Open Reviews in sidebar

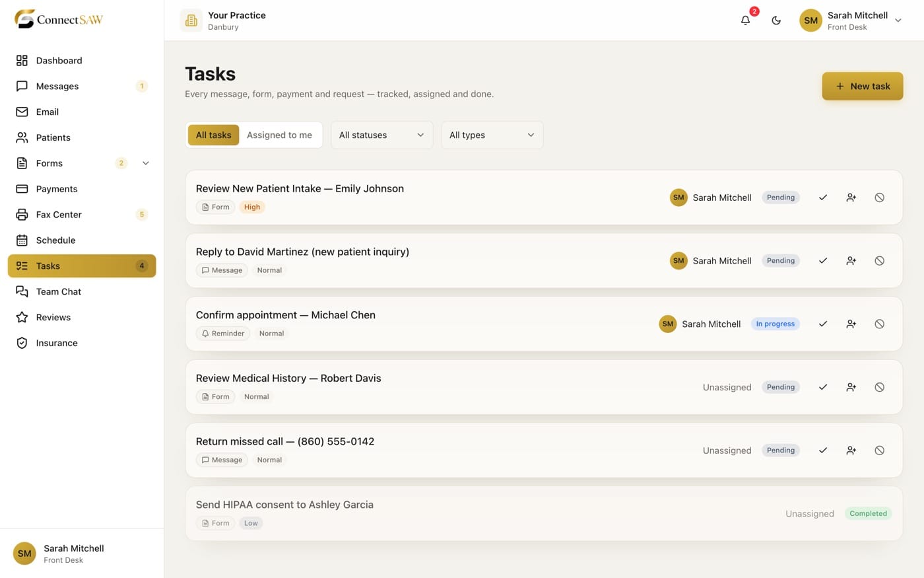click(x=82, y=317)
